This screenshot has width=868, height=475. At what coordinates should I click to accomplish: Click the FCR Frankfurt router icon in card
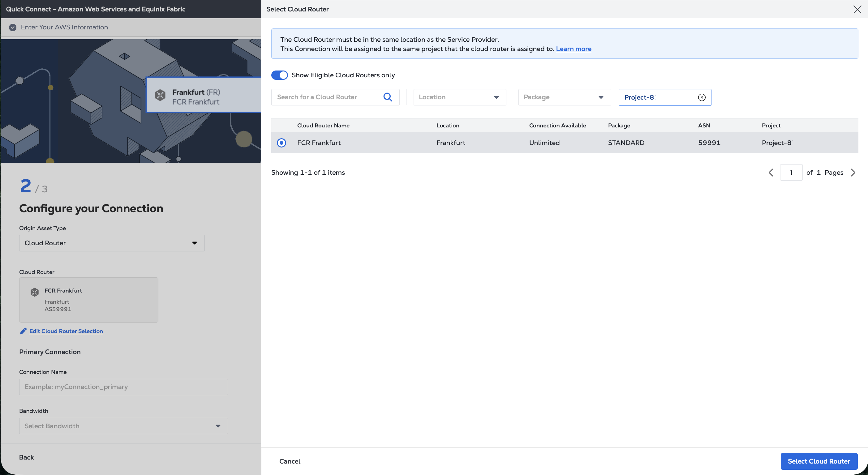[34, 292]
